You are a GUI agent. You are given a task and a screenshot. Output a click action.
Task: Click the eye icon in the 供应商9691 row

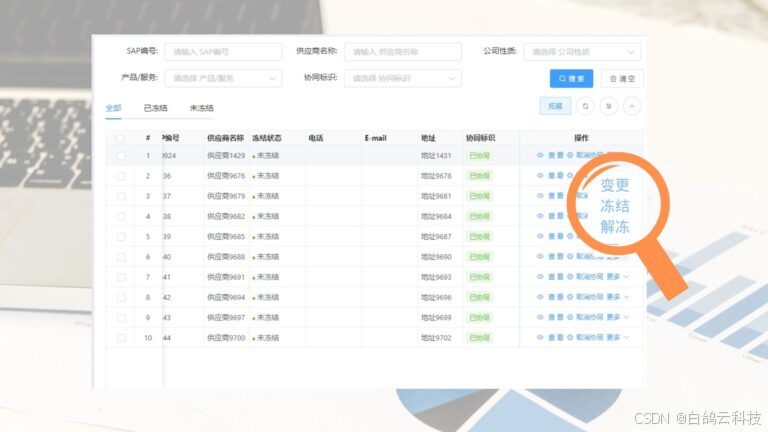coord(540,277)
